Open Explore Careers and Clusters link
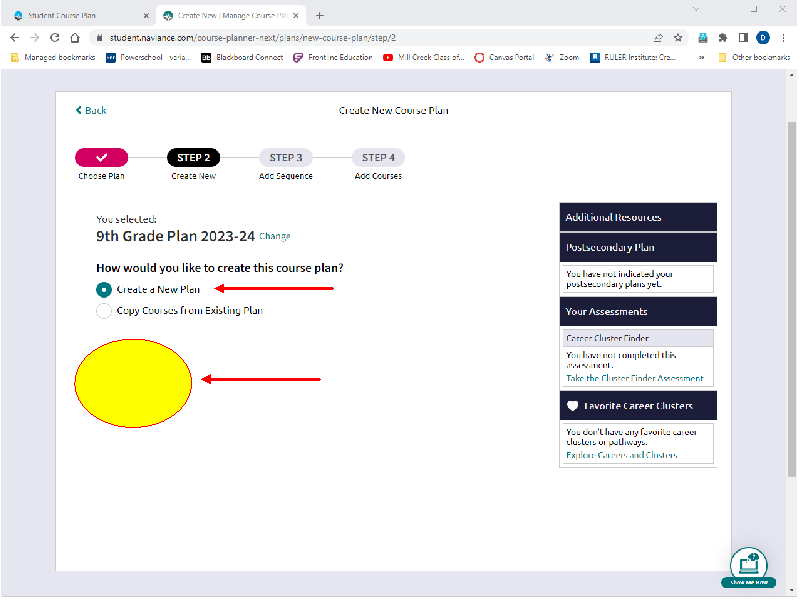Image resolution: width=800 pixels, height=600 pixels. (621, 455)
